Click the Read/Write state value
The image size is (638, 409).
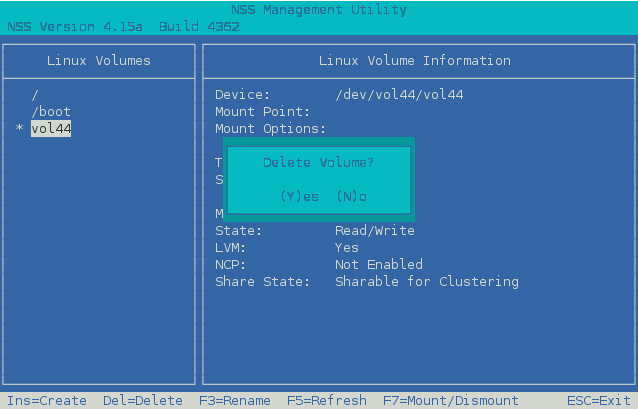tap(374, 230)
